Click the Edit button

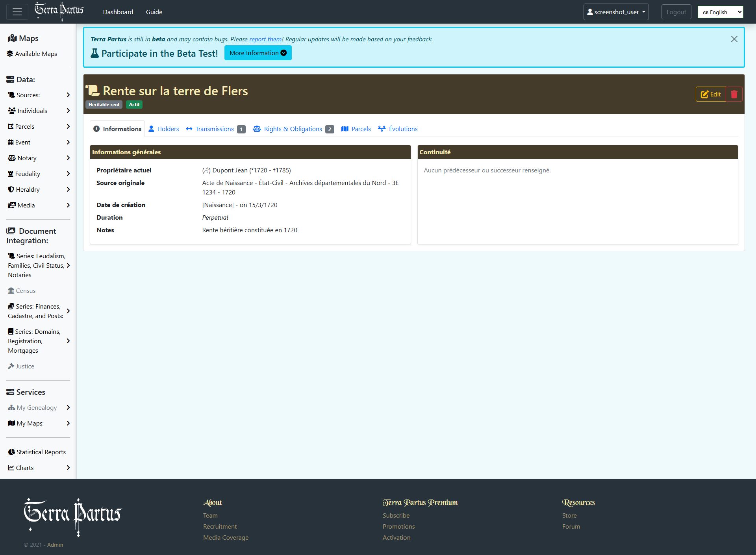(x=711, y=94)
